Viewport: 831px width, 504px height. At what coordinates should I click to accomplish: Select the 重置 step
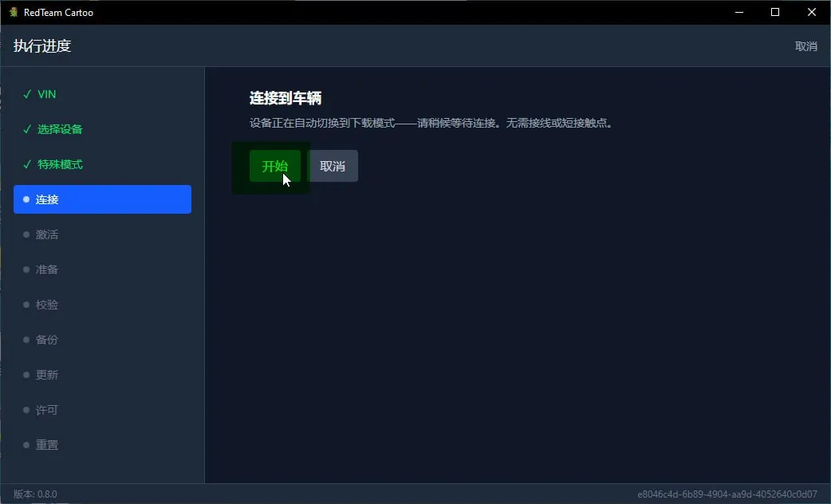coord(102,445)
